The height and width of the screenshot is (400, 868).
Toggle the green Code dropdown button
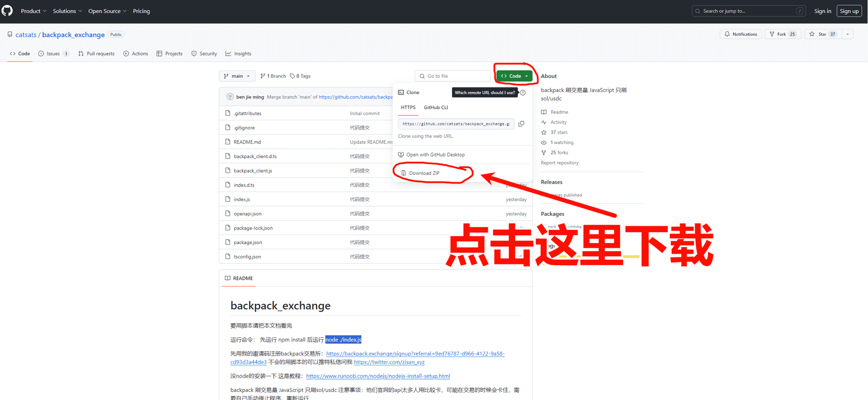[x=514, y=76]
